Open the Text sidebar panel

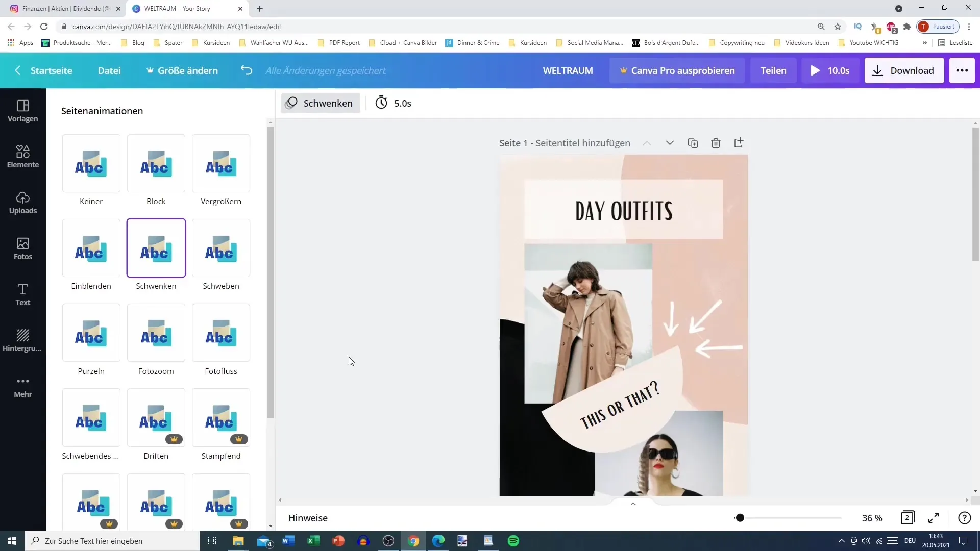coord(23,295)
